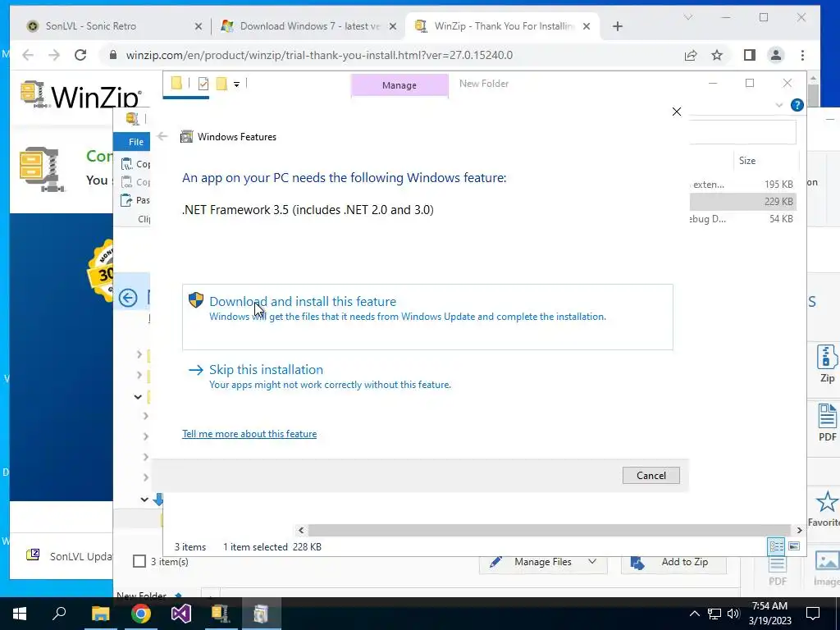Click the WinZip back circle arrow button
Screen dimensions: 840x630
point(128,298)
